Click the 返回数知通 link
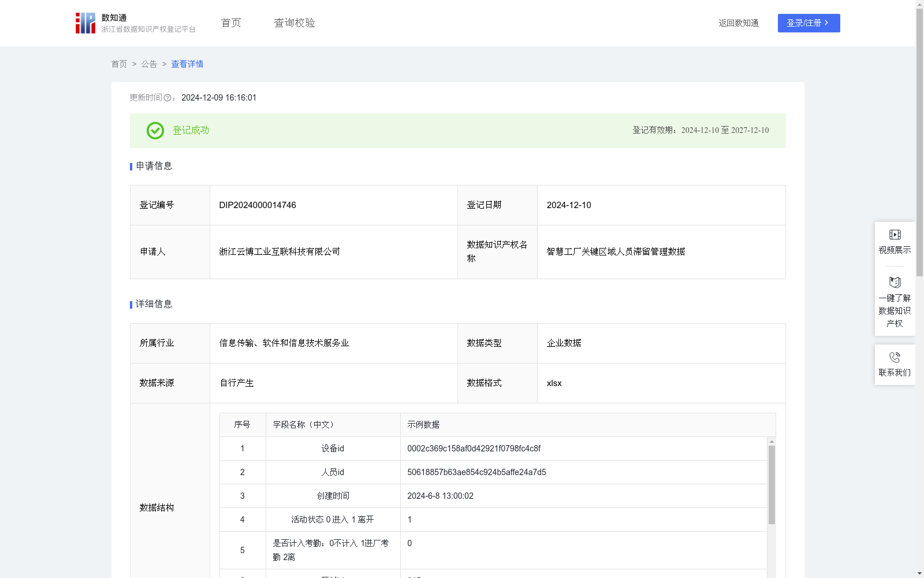Image resolution: width=924 pixels, height=578 pixels. (x=738, y=23)
